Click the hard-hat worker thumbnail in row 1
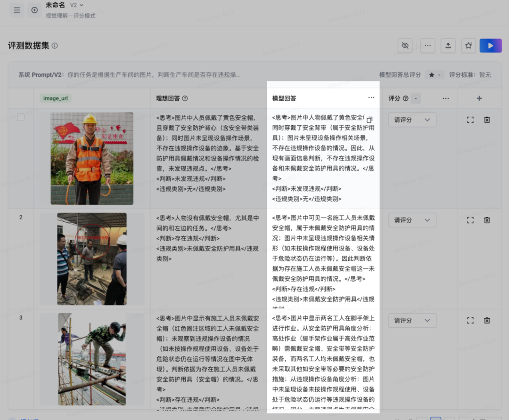 (92, 158)
